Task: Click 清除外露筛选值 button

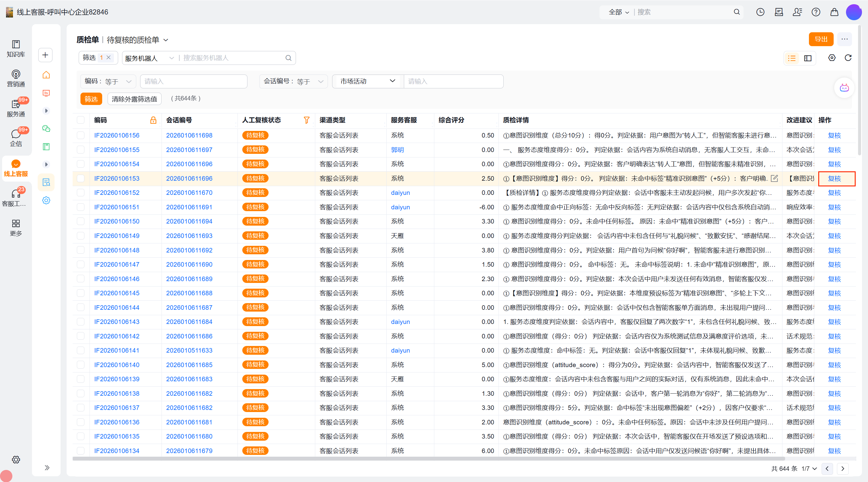Action: (134, 99)
